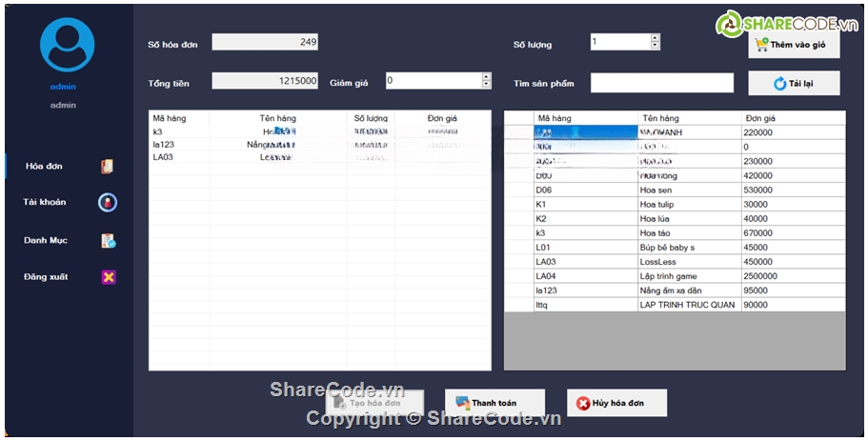Click the Hoa táo product name
Screen dimensions: 868x441
pyautogui.click(x=689, y=233)
